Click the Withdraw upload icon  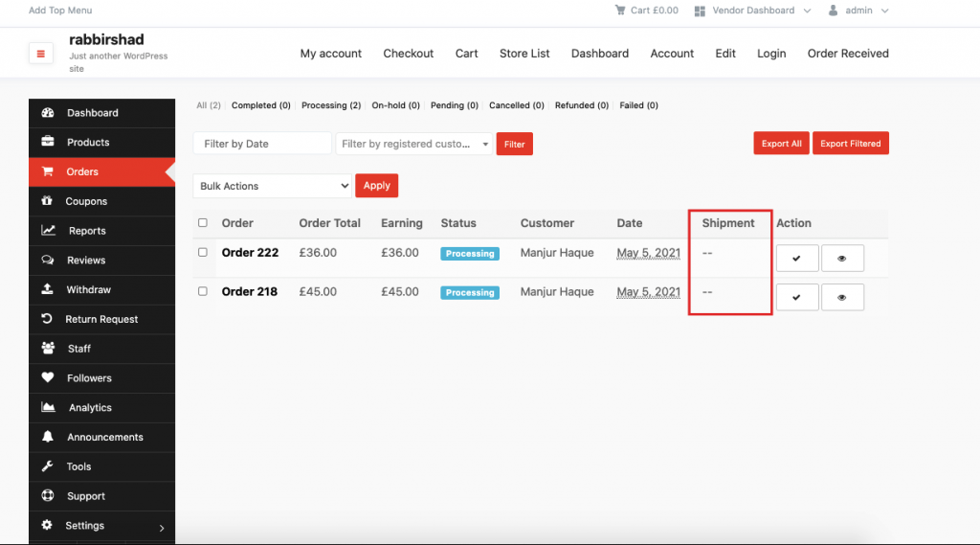(x=47, y=289)
